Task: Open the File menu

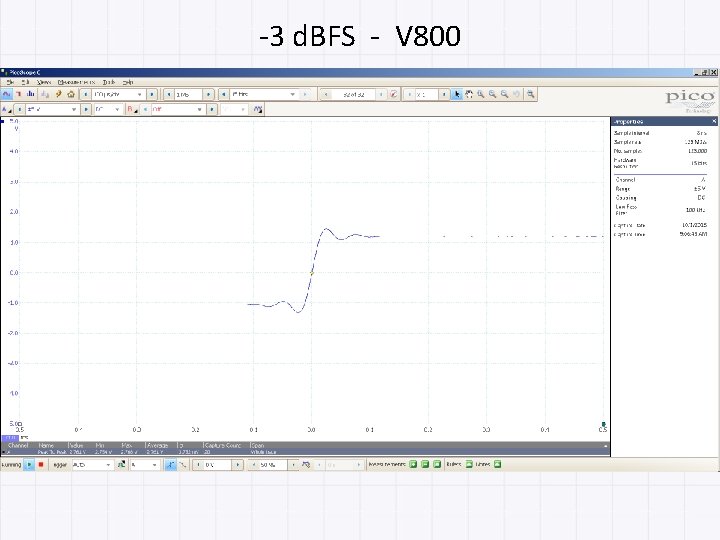Action: 11,82
